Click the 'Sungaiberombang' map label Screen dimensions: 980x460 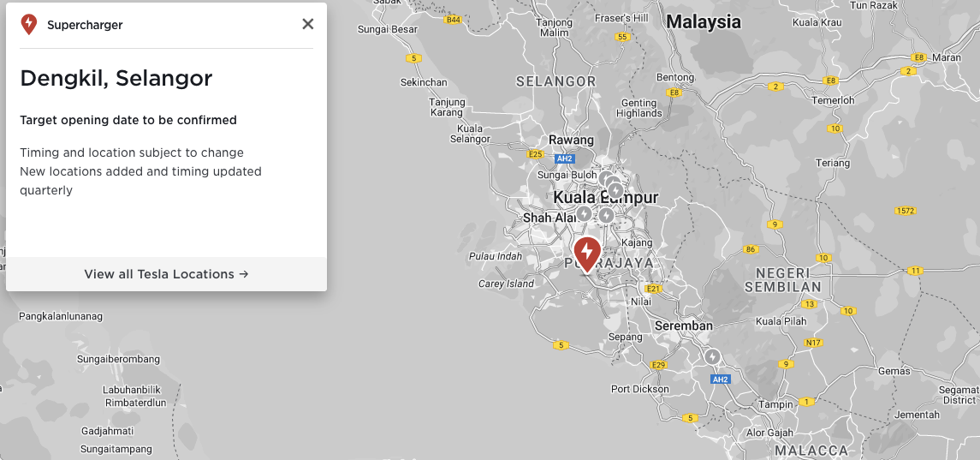pos(118,359)
